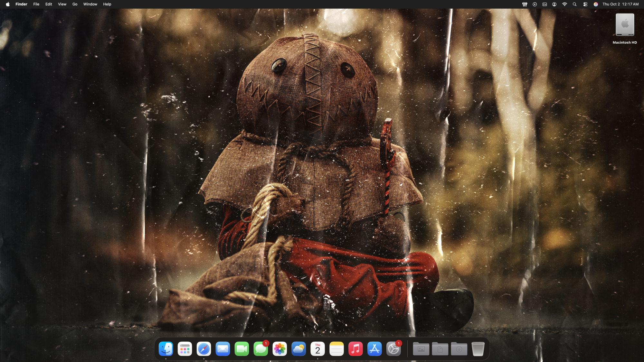
Task: Open Finder from the Dock
Action: tap(166, 349)
